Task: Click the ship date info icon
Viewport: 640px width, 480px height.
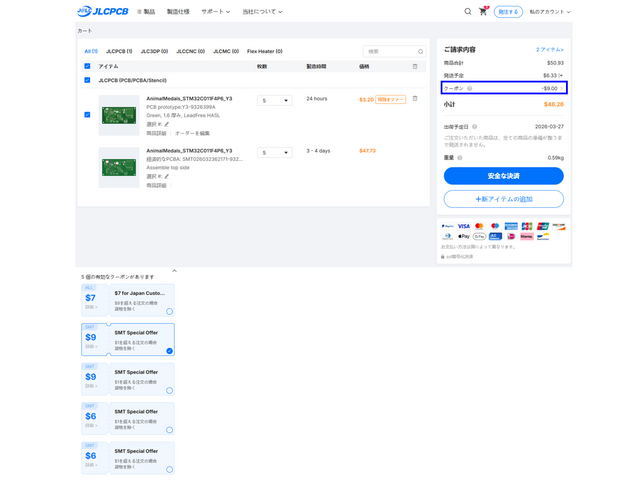Action: coord(474,127)
